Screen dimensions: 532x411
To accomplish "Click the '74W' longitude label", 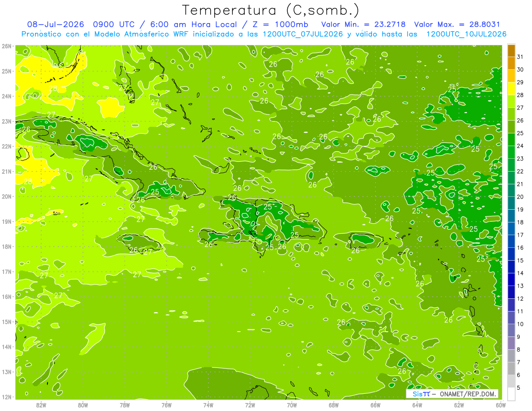I will point(208,405).
